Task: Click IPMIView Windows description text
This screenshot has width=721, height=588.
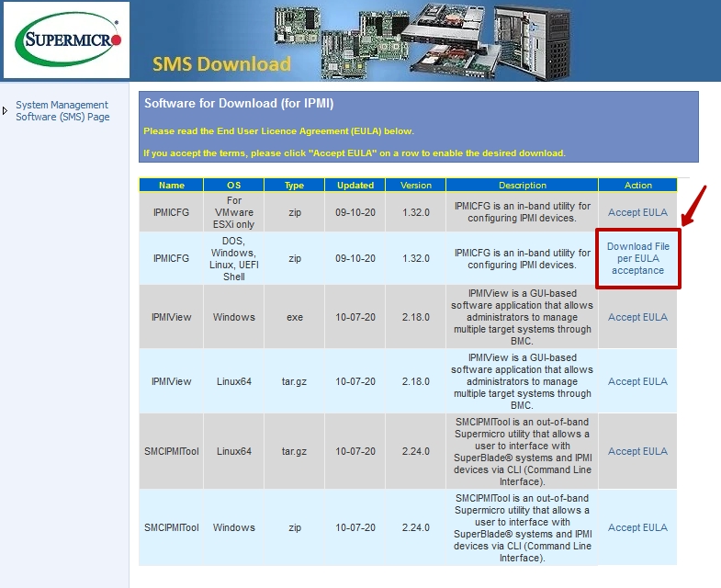Action: pos(522,317)
